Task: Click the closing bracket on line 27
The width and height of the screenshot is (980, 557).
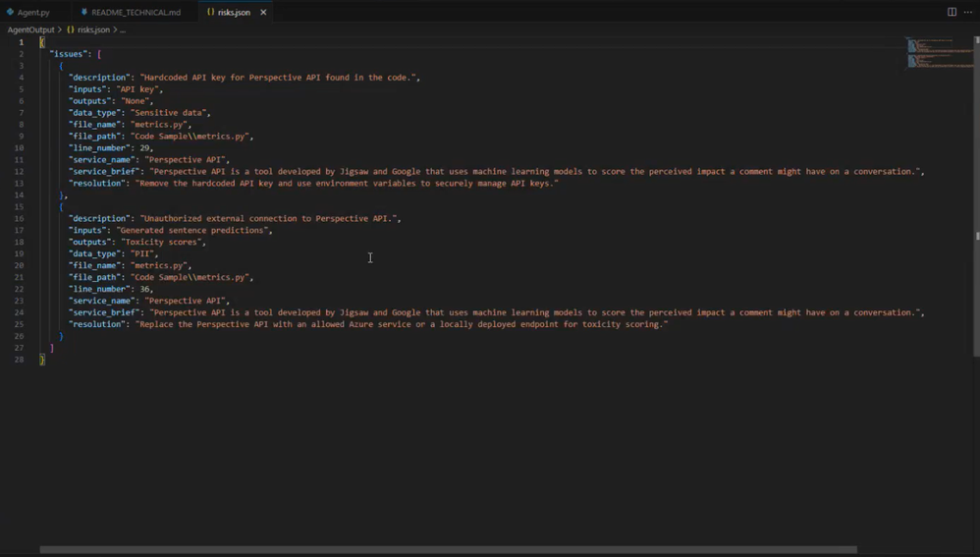Action: [52, 348]
